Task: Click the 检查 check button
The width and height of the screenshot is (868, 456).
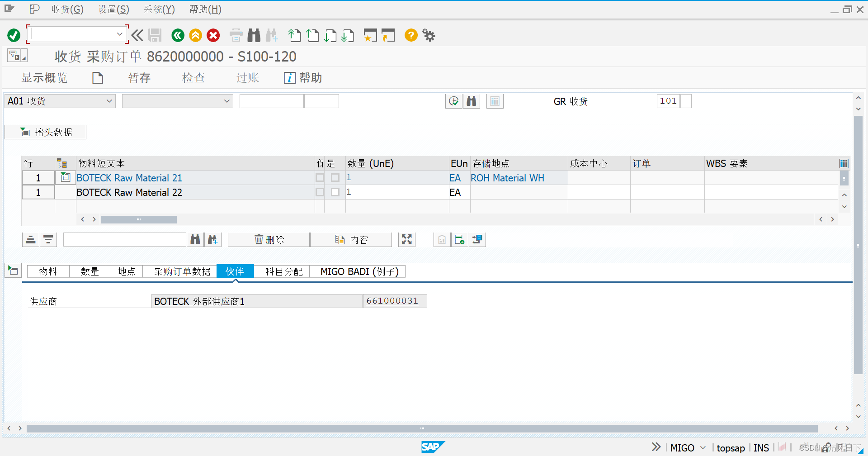Action: click(193, 78)
